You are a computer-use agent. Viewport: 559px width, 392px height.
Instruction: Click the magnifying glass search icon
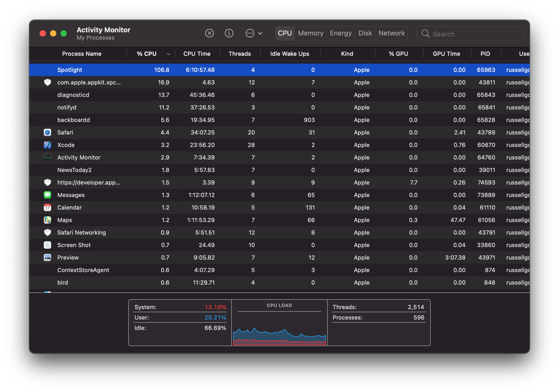tap(425, 34)
